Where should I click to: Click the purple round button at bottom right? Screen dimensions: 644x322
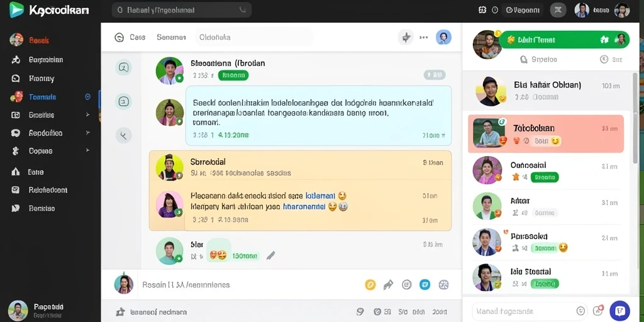(x=619, y=311)
